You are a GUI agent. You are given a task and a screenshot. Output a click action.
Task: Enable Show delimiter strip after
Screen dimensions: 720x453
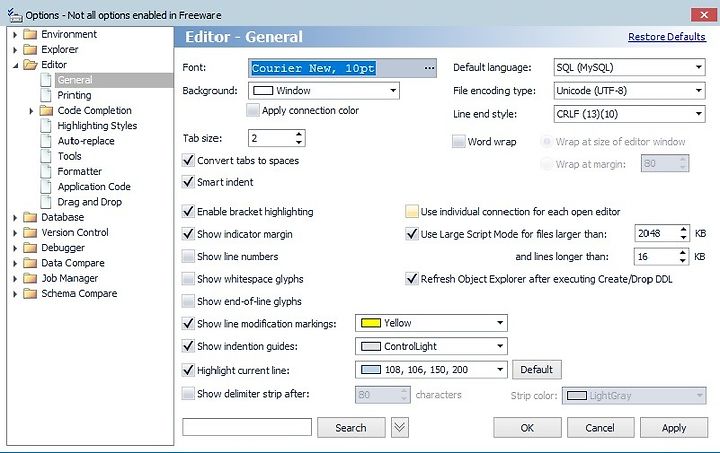point(188,393)
